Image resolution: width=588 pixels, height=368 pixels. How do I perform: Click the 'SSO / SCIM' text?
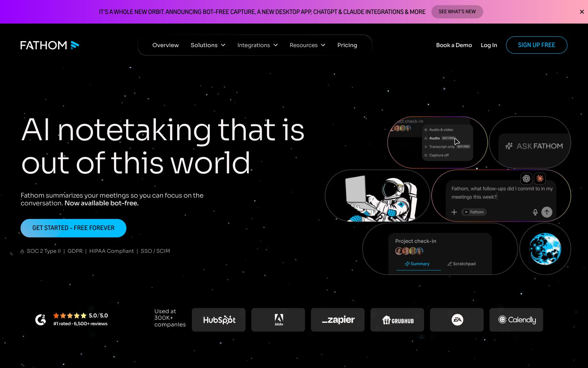pyautogui.click(x=155, y=251)
